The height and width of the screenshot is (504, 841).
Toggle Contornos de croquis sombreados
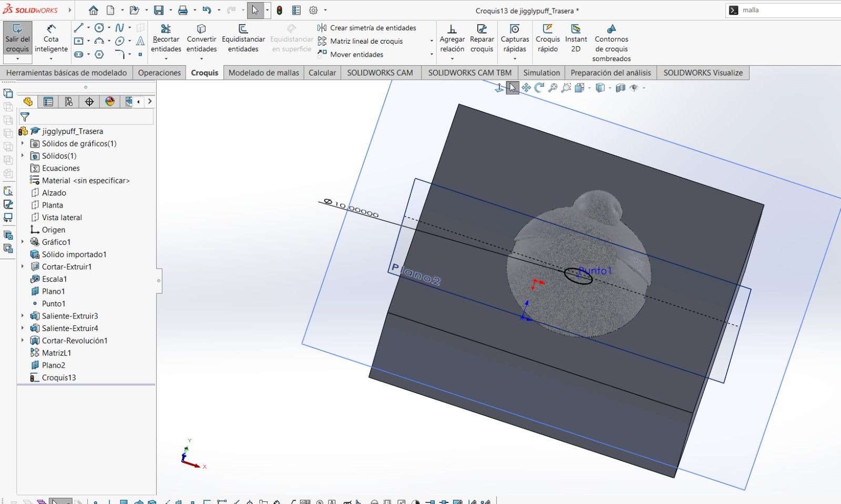tap(611, 43)
